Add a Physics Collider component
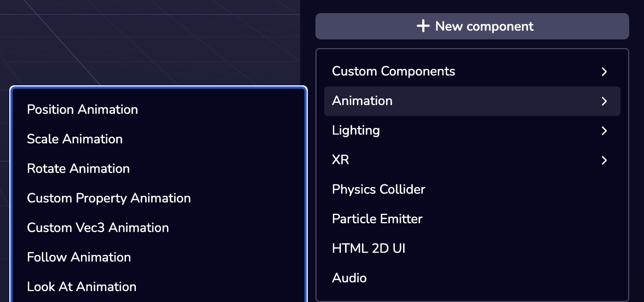Viewport: 644px width, 302px height. [x=378, y=189]
